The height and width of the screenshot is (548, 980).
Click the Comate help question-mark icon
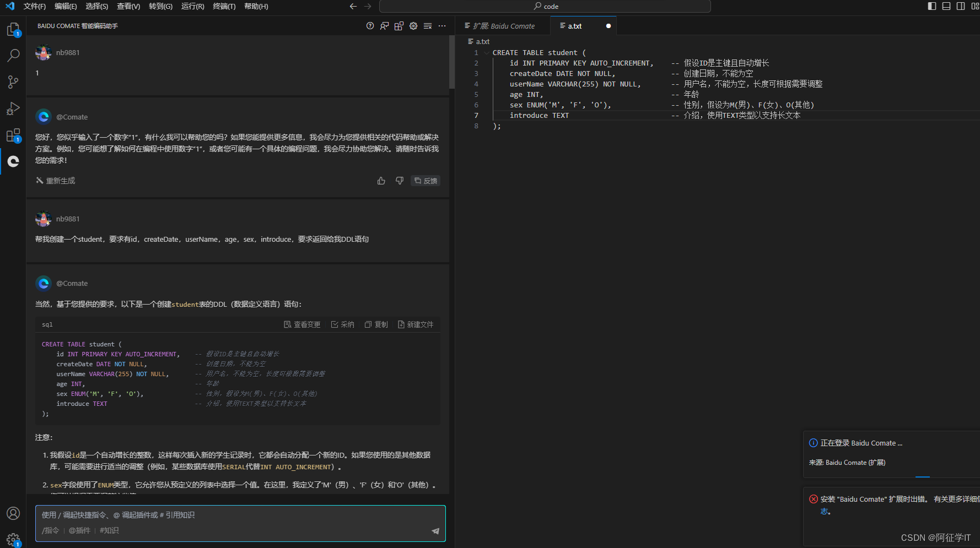tap(370, 26)
